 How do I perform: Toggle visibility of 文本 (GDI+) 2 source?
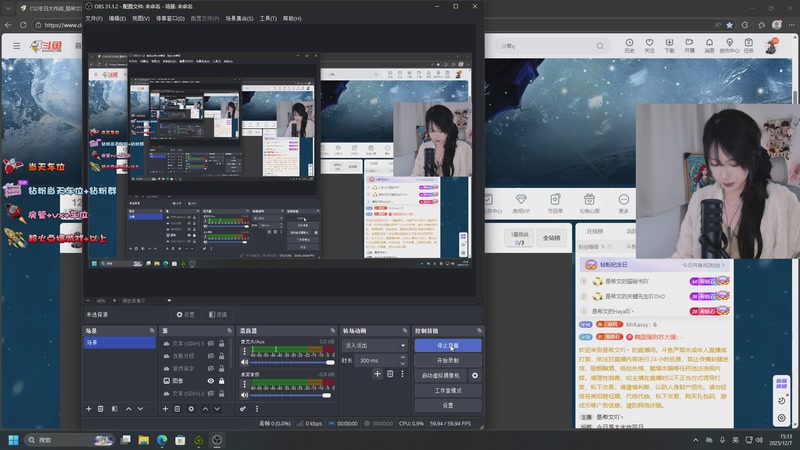click(x=211, y=393)
